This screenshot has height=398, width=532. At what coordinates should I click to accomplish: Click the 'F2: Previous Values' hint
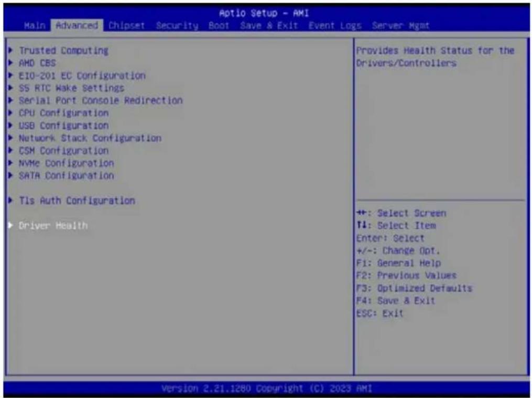point(406,275)
